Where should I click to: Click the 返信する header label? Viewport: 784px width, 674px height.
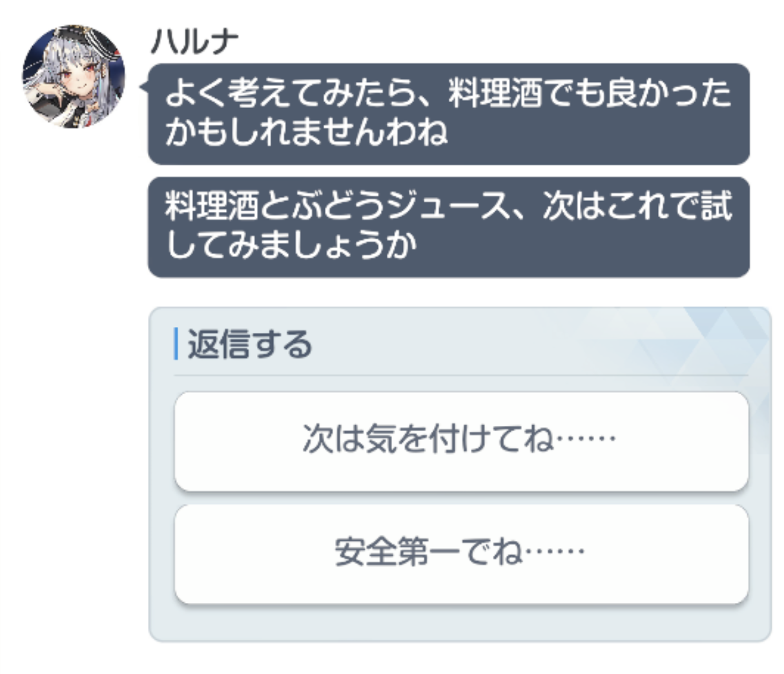point(250,344)
